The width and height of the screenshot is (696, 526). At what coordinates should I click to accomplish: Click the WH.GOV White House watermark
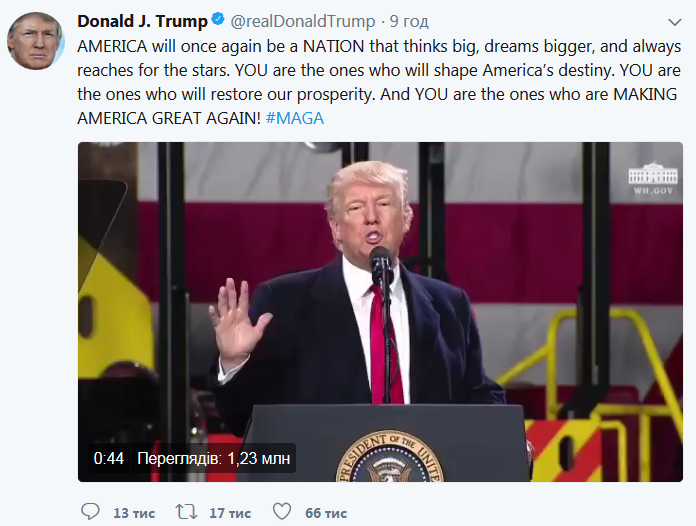(653, 178)
